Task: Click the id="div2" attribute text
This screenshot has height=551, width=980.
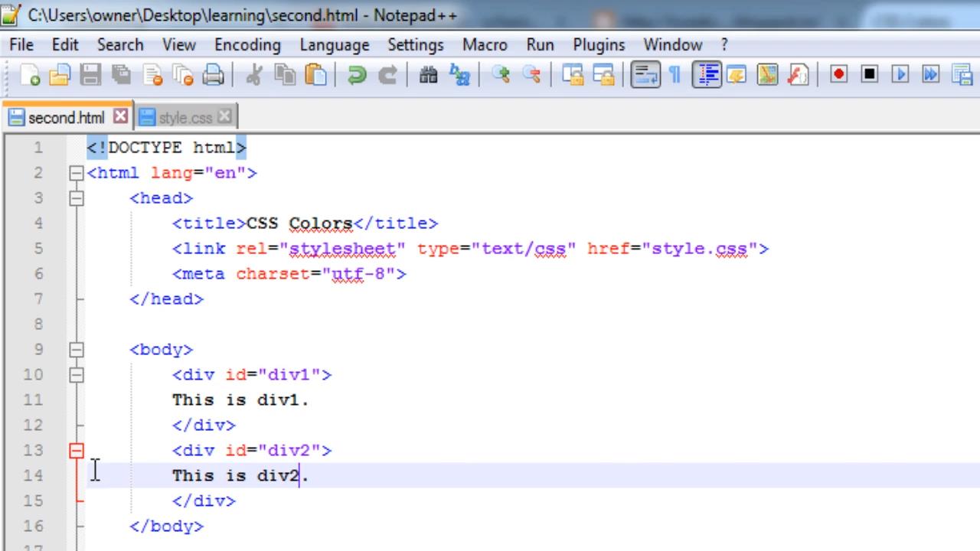Action: 273,451
